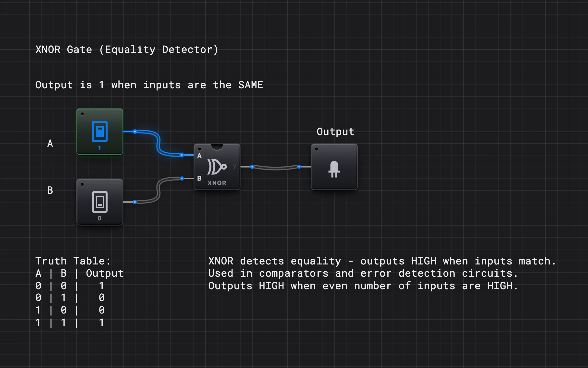Select the gray wire from switch B
This screenshot has height=368, width=588.
pyautogui.click(x=159, y=190)
